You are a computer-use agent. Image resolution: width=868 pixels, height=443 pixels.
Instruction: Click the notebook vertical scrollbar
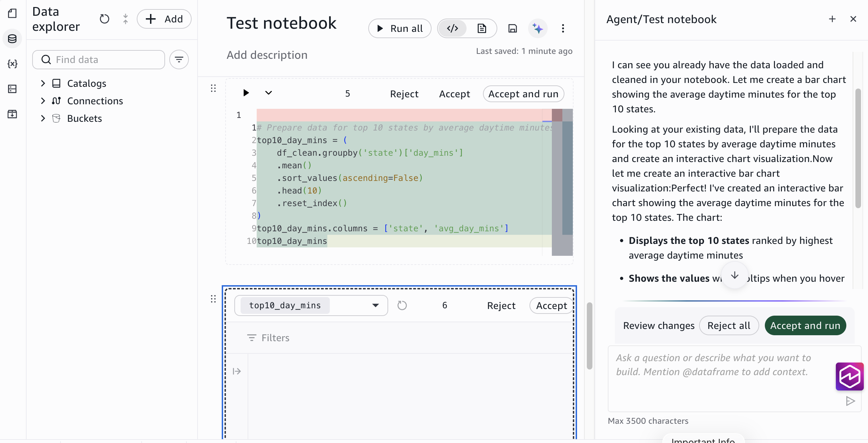tap(590, 336)
